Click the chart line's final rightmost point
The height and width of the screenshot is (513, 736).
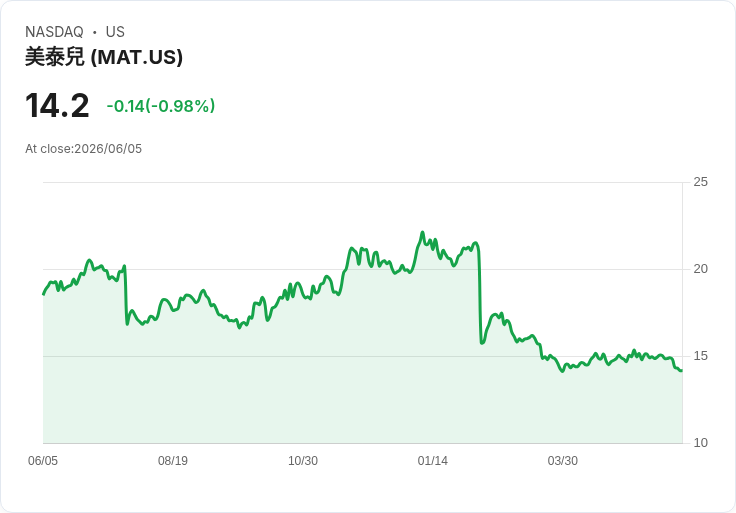(682, 370)
